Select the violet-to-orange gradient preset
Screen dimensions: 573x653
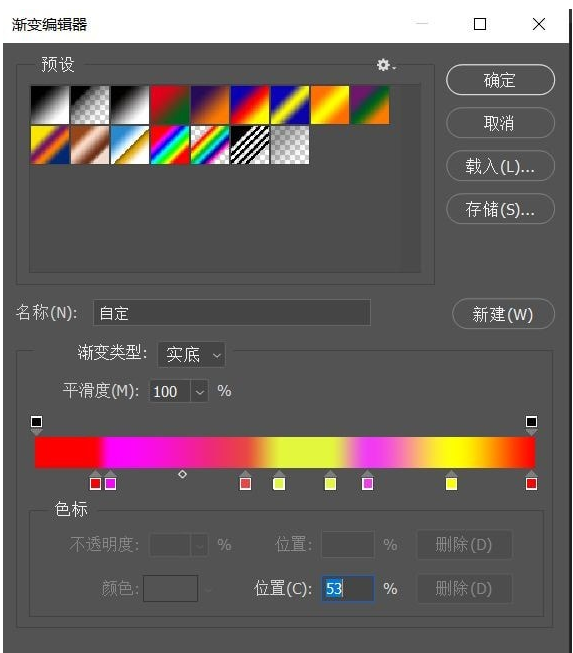210,105
